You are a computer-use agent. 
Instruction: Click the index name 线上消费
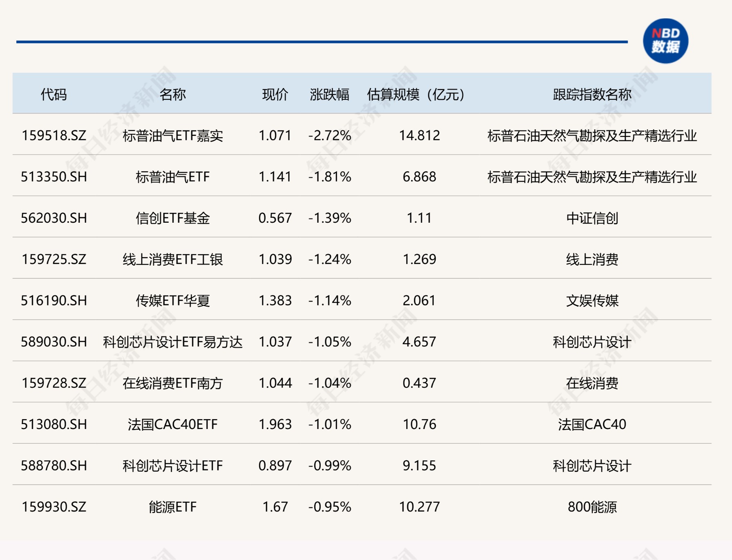click(592, 260)
